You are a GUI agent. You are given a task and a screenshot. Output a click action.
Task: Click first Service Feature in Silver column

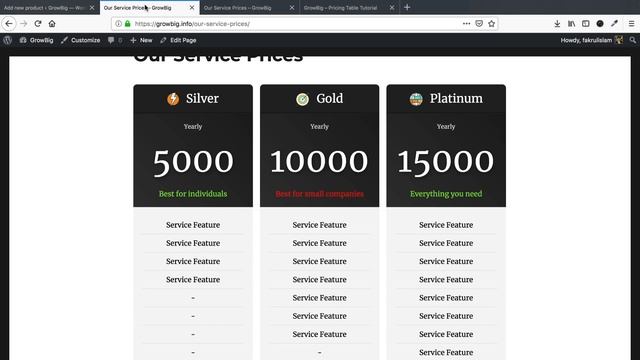(x=193, y=225)
